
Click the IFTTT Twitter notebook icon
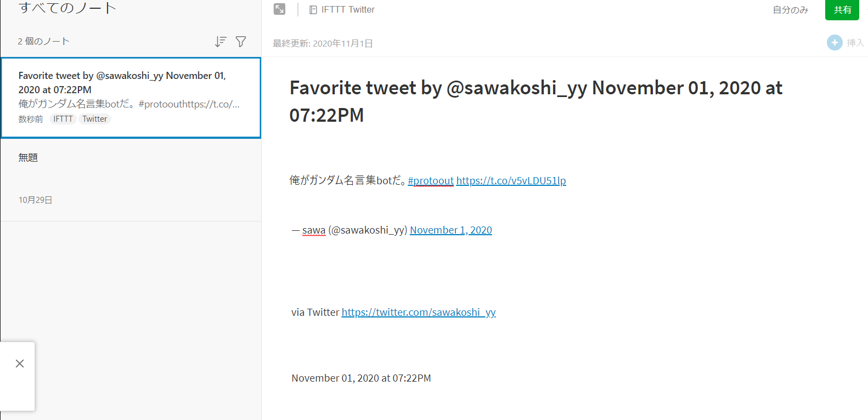click(313, 10)
